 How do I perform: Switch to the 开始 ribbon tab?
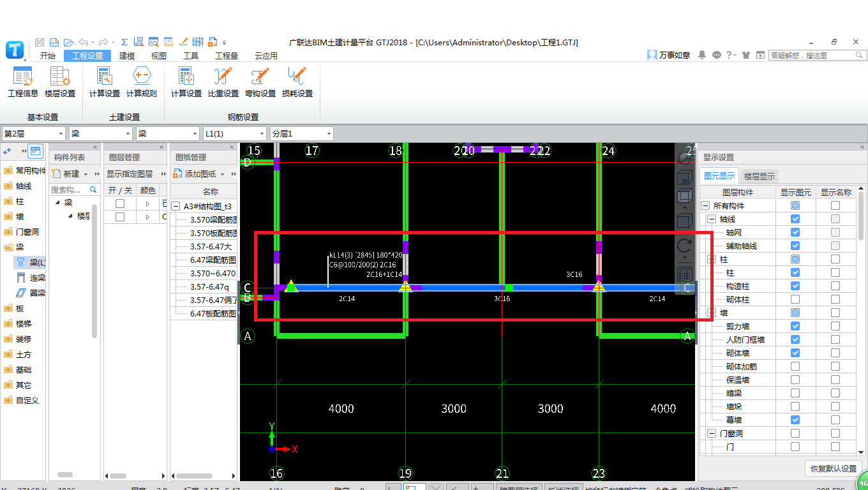48,56
